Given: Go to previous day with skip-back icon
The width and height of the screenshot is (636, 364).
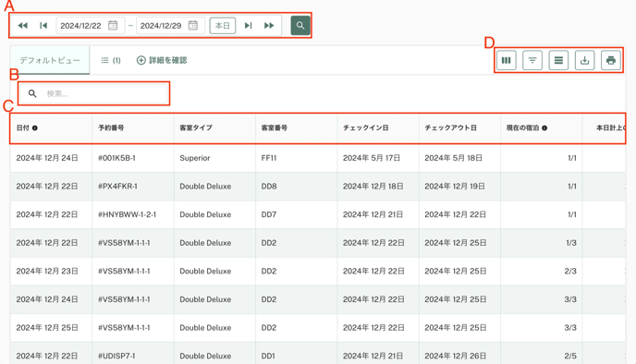Looking at the screenshot, I should 43,26.
